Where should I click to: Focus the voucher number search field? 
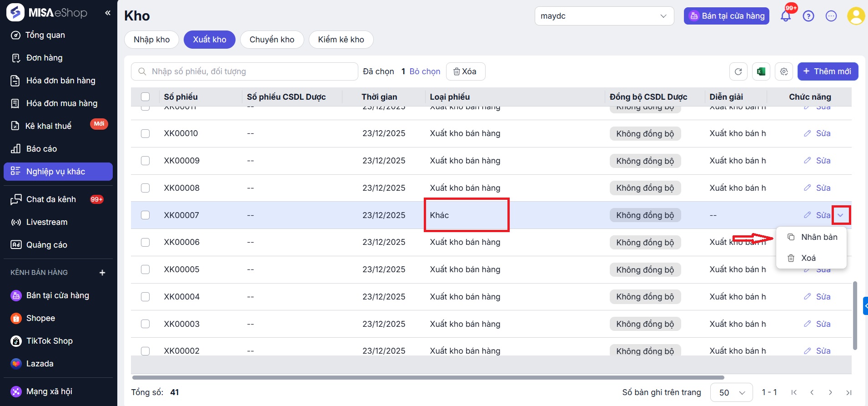[245, 71]
